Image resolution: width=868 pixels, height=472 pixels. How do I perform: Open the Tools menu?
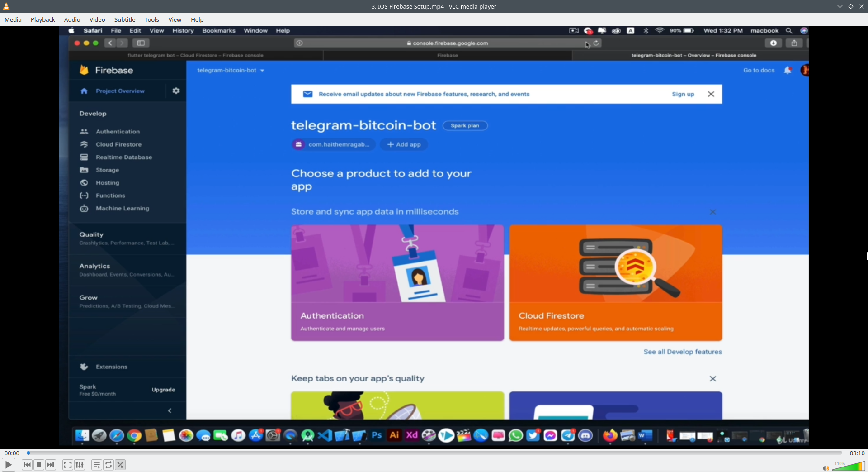point(152,19)
